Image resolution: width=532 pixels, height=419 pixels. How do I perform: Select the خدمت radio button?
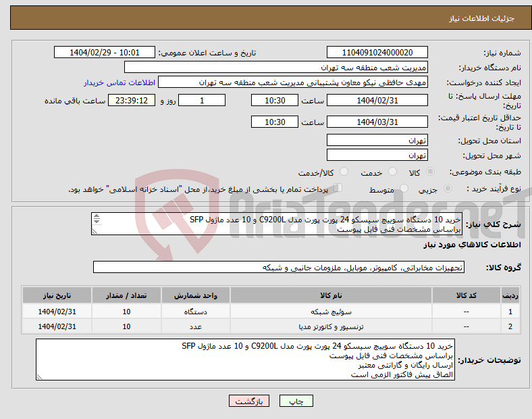392,172
